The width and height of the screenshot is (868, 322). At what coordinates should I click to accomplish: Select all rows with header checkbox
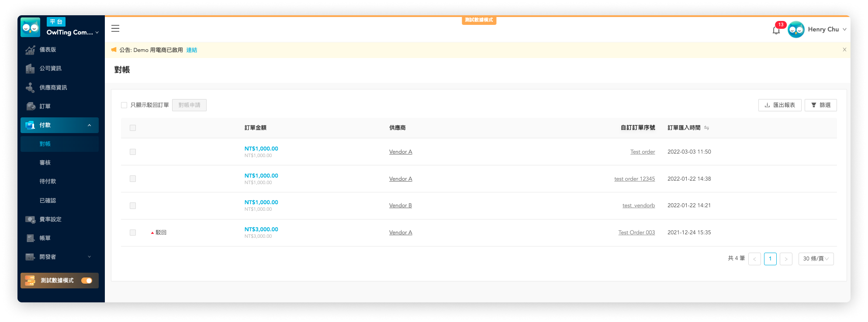point(133,128)
